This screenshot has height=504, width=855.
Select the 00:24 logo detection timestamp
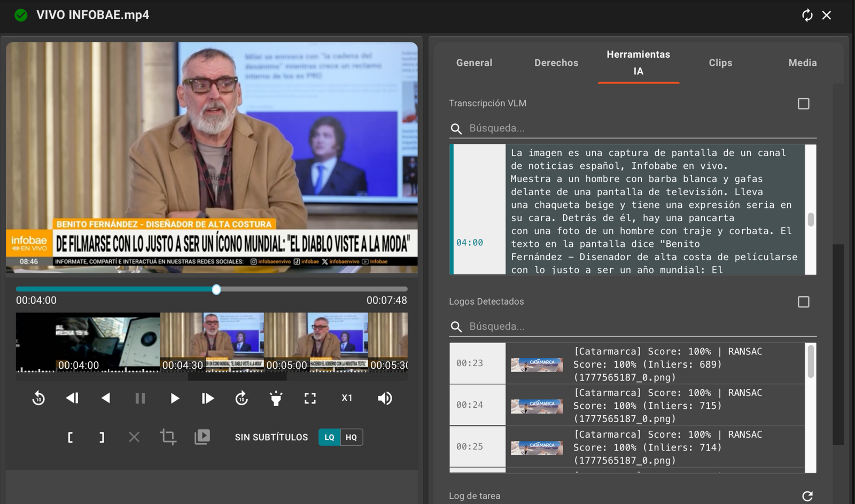(470, 405)
